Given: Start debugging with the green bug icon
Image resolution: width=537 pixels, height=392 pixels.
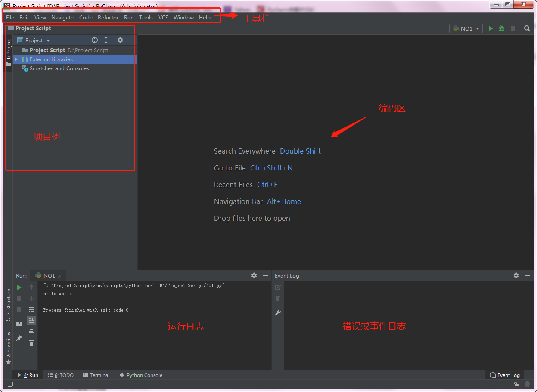Looking at the screenshot, I should click(502, 28).
